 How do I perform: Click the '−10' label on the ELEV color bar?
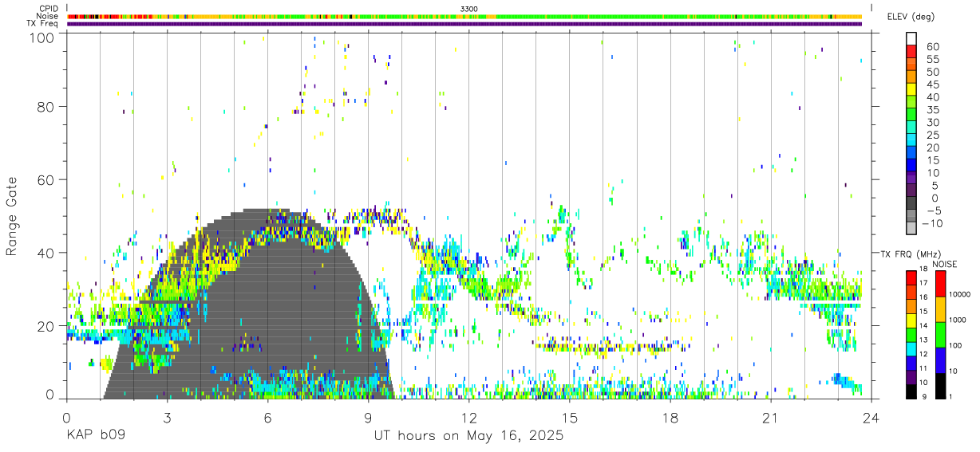click(x=931, y=224)
